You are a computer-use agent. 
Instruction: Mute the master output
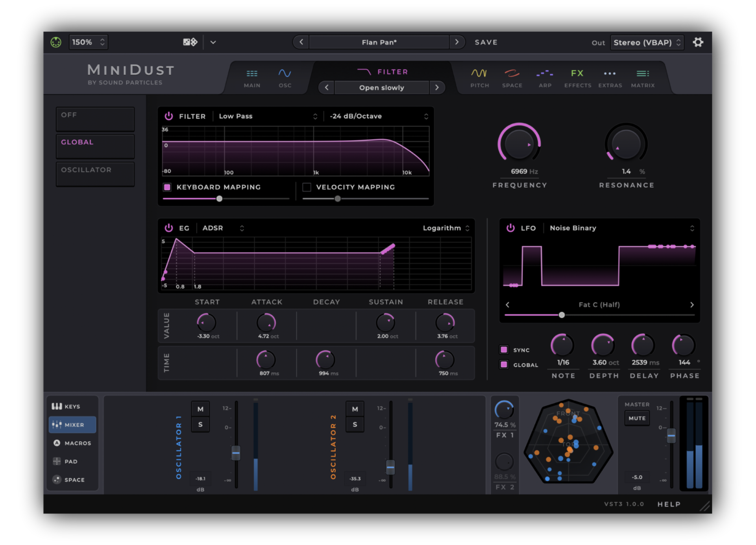[x=637, y=418]
